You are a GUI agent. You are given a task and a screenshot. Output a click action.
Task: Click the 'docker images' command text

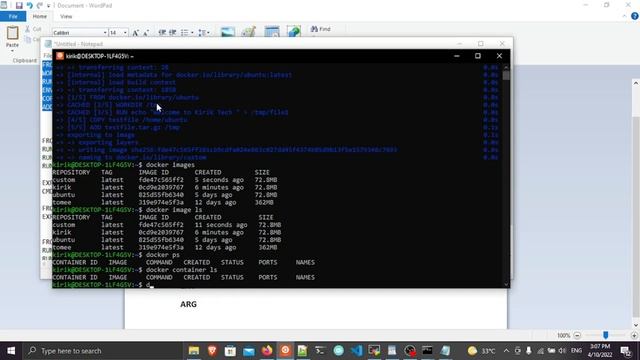pyautogui.click(x=170, y=165)
